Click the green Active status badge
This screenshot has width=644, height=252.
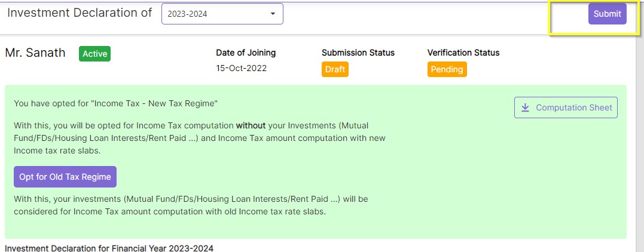94,54
